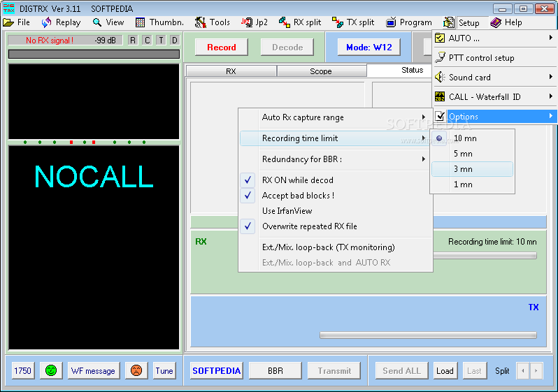Click the signal level meter bar
Image resolution: width=558 pixels, height=392 pixels.
[x=94, y=54]
